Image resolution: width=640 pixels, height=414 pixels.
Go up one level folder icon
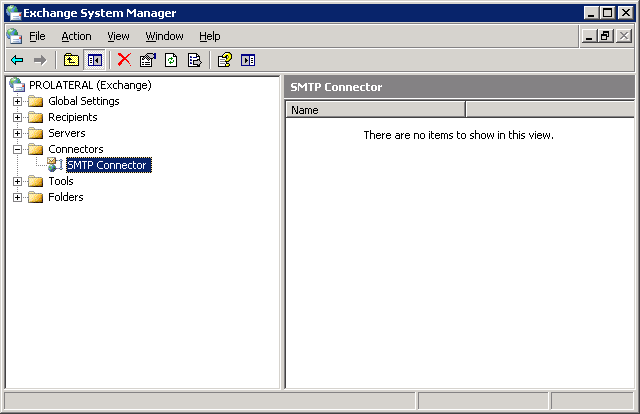pos(71,60)
